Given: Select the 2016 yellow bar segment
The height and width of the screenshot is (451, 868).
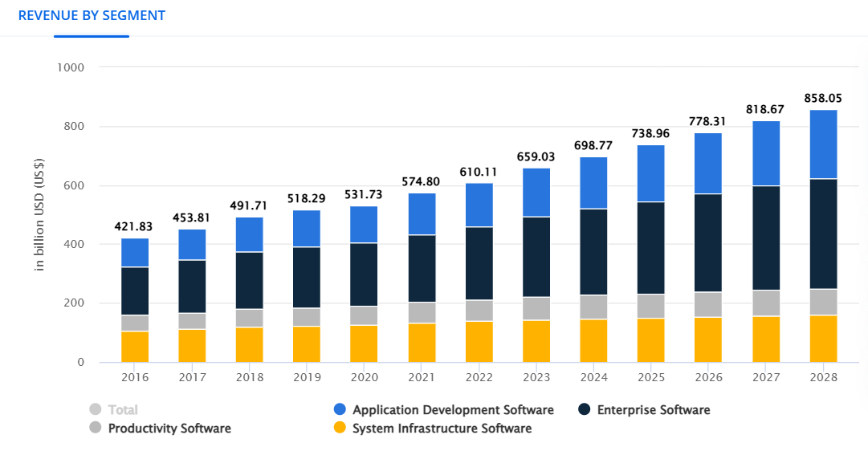Looking at the screenshot, I should [x=135, y=347].
